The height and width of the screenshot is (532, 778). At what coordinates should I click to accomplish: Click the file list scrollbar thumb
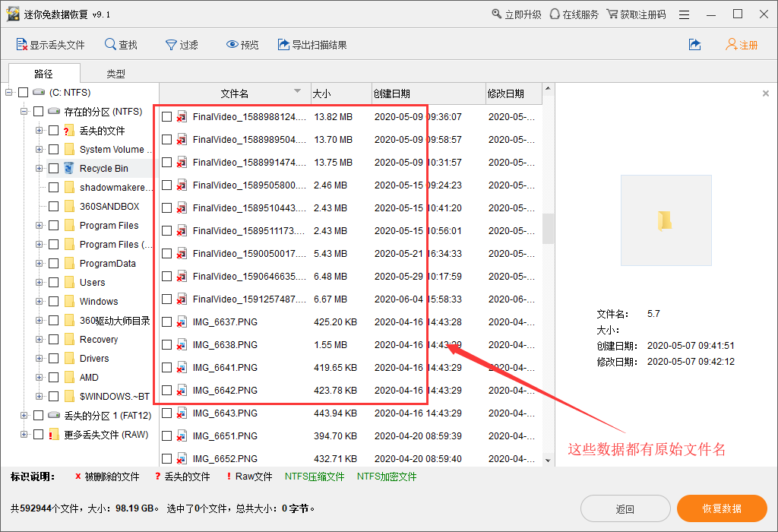(548, 229)
